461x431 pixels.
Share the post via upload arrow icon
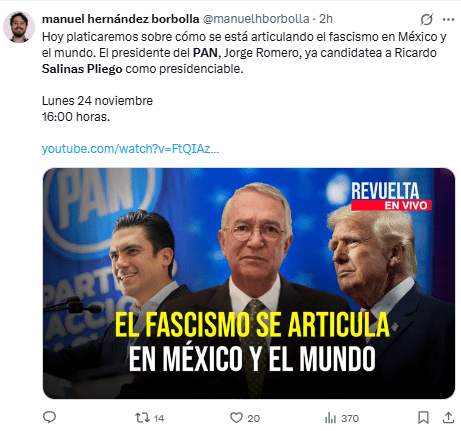(x=449, y=417)
